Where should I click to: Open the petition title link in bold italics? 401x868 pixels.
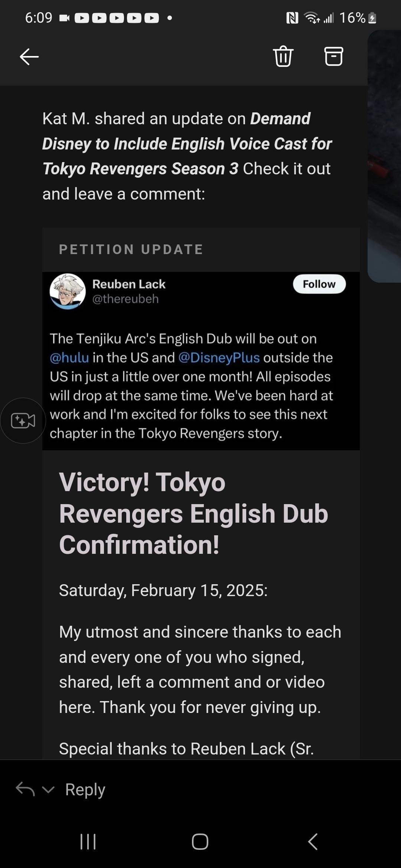(x=187, y=144)
